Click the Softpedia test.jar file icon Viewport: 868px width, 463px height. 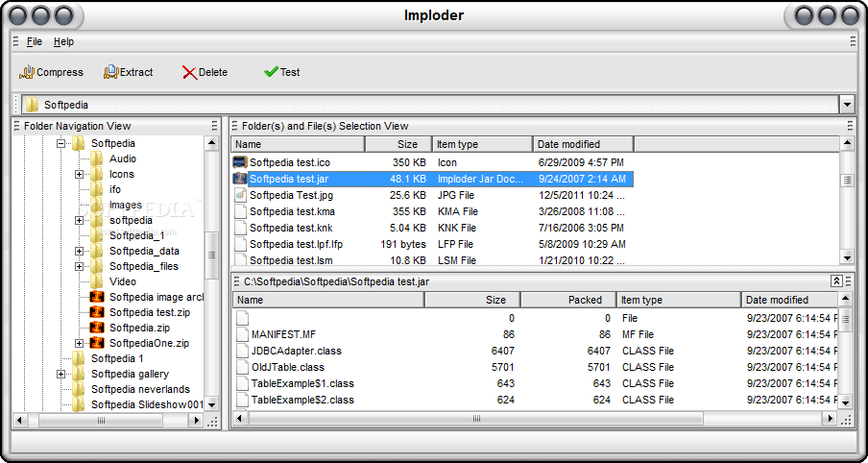pyautogui.click(x=240, y=179)
